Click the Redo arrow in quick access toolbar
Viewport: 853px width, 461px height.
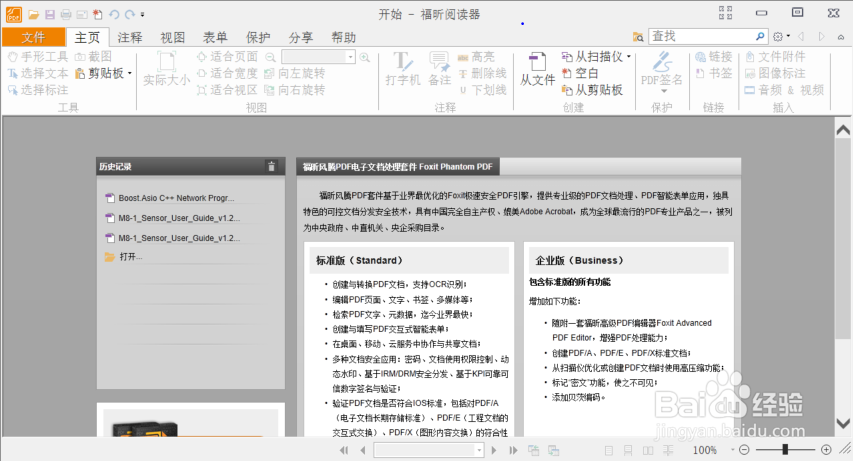click(x=129, y=15)
